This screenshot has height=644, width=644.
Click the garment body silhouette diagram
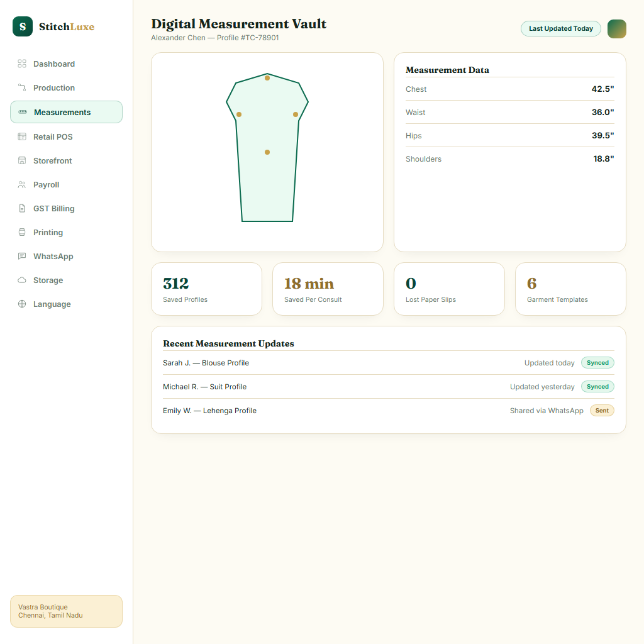coord(267,147)
